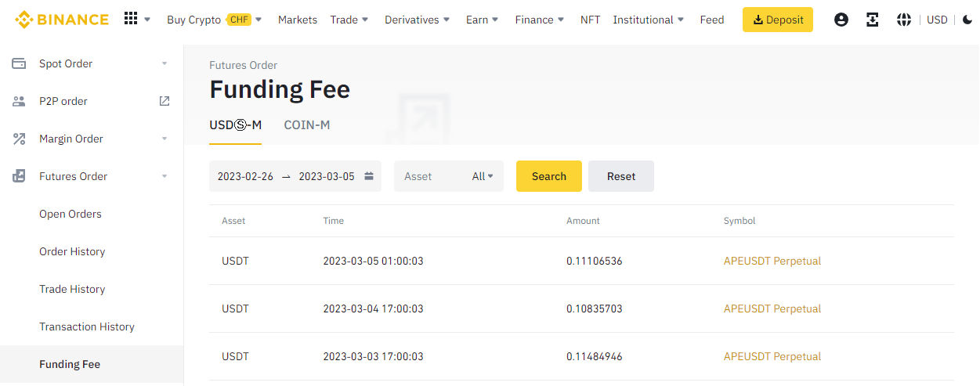The image size is (980, 386).
Task: Open the Finance dropdown menu
Action: coord(540,20)
